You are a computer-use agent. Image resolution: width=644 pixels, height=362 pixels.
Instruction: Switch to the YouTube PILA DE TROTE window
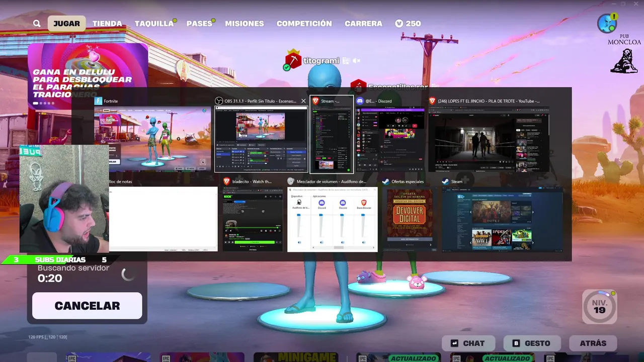click(489, 139)
